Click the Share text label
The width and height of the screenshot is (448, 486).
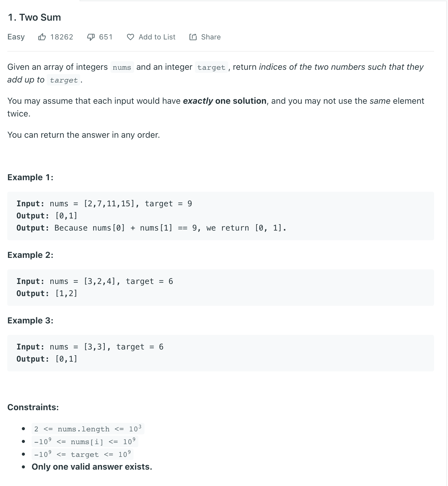click(x=211, y=37)
